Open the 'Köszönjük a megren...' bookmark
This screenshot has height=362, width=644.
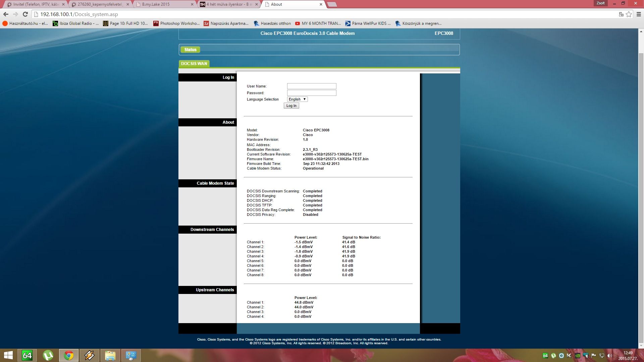pyautogui.click(x=419, y=23)
